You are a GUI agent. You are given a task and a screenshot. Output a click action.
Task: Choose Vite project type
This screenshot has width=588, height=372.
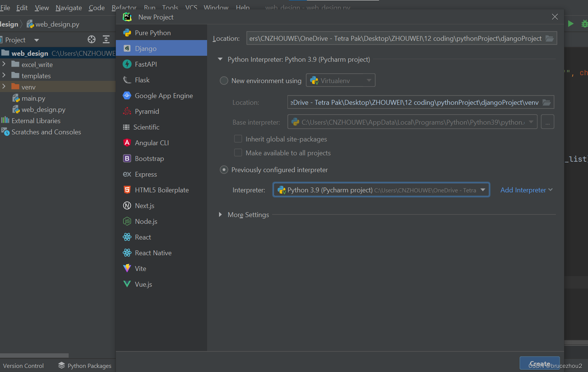(x=161, y=269)
